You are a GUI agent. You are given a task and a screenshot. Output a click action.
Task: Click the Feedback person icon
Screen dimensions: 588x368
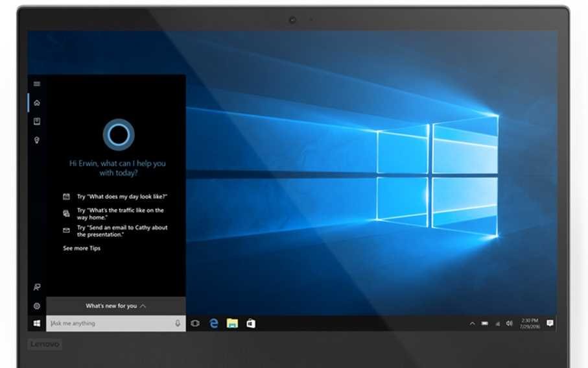37,288
